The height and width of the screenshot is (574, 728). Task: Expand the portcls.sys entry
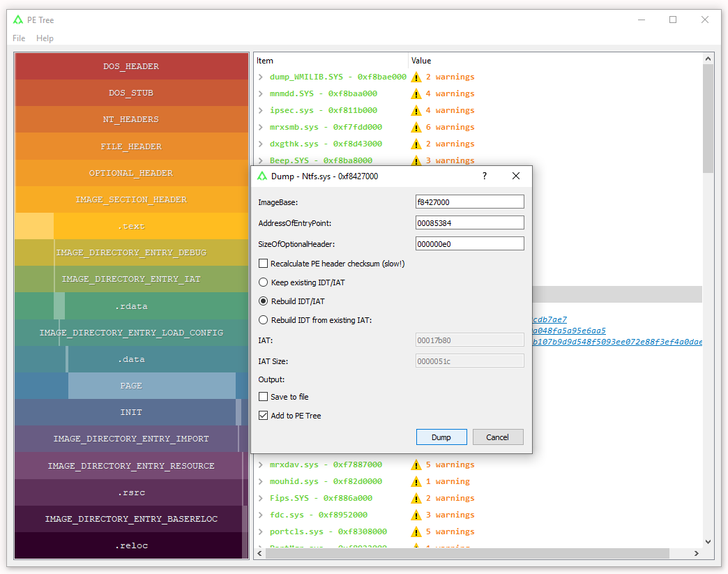pos(261,531)
